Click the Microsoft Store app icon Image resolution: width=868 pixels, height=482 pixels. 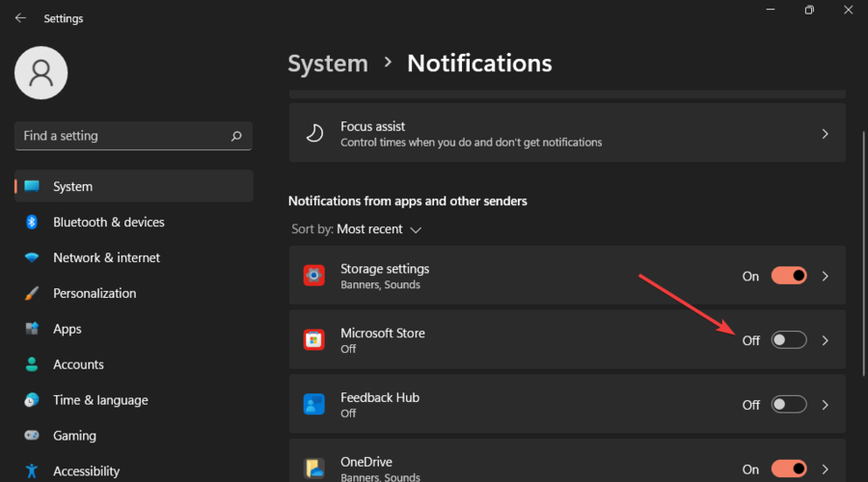(x=314, y=340)
